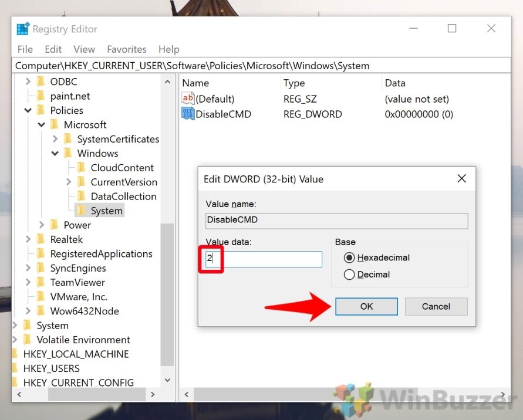Expand the ODBC tree node
Viewport: 523px width, 420px height.
(28, 82)
